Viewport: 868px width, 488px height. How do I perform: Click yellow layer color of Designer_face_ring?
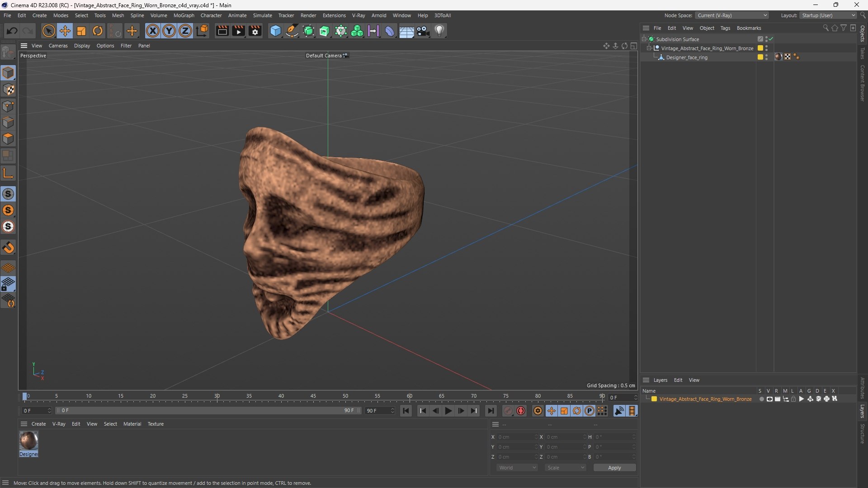(x=760, y=57)
